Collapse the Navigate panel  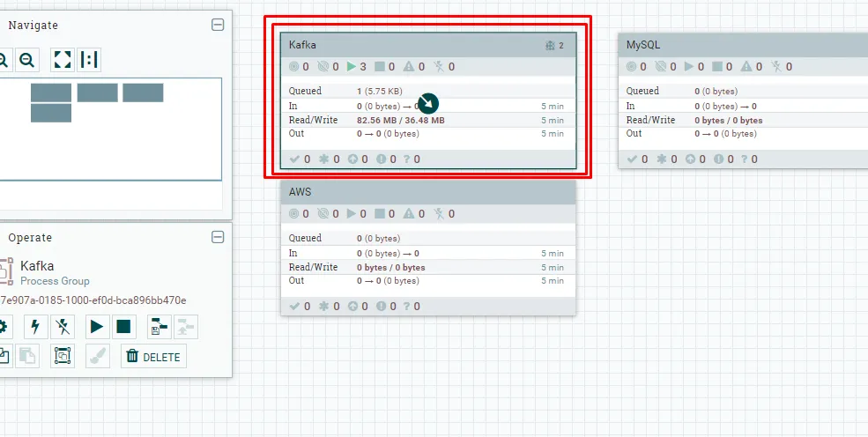click(x=219, y=25)
